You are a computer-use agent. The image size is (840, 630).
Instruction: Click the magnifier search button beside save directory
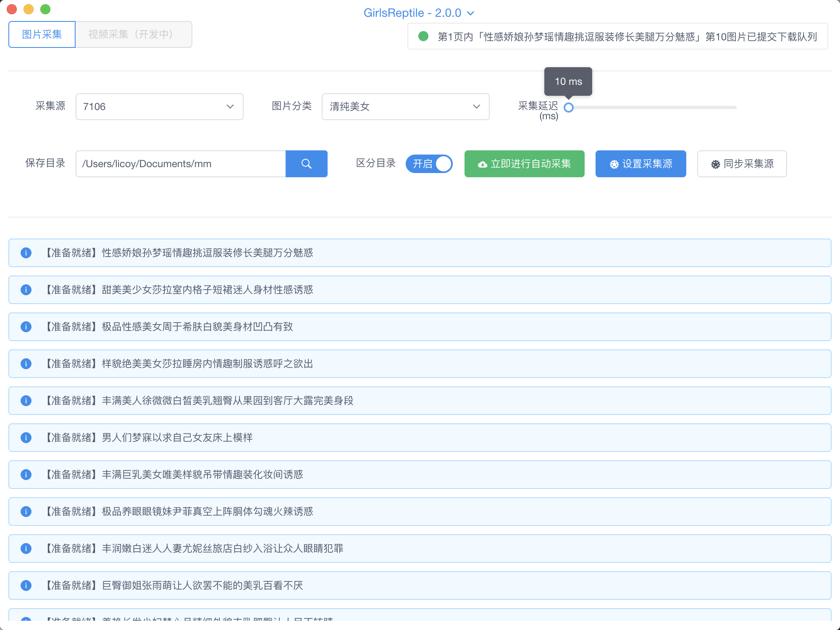click(306, 164)
